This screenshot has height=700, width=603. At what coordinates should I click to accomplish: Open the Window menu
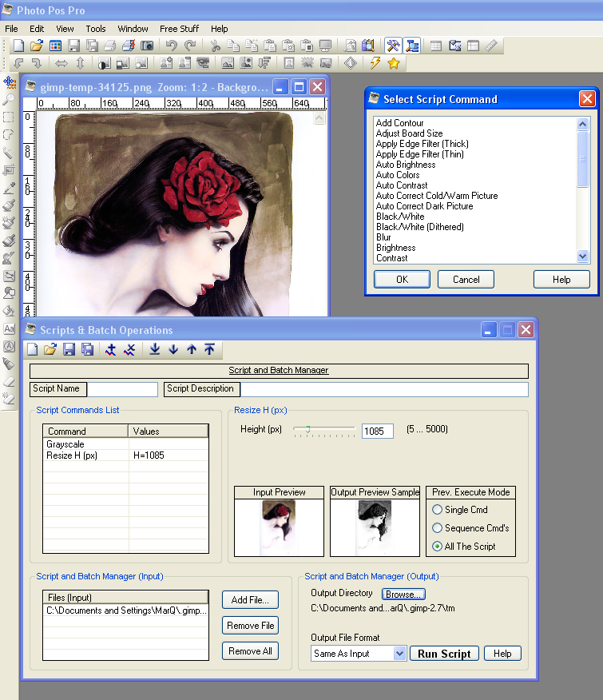(133, 29)
